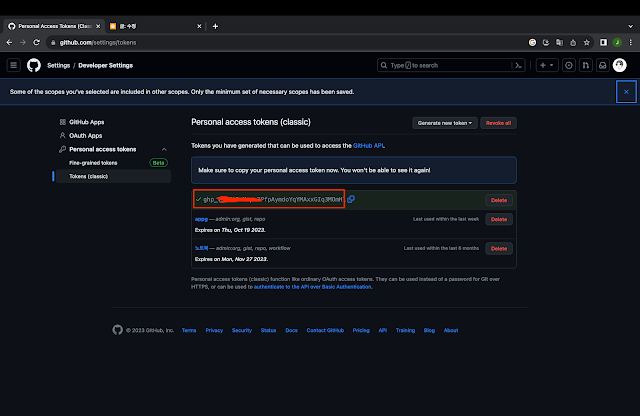Delete the token expiring Oct 19 2023
Image resolution: width=640 pixels, height=416 pixels.
click(x=499, y=219)
